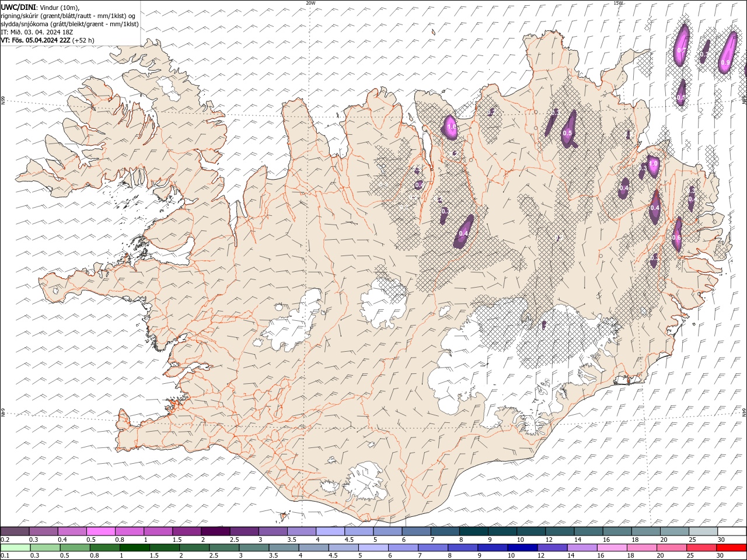Click the 'IT: Mið. 03. 04. 2024 18Z' line
Viewport: 747px width, 560px height.
37,32
